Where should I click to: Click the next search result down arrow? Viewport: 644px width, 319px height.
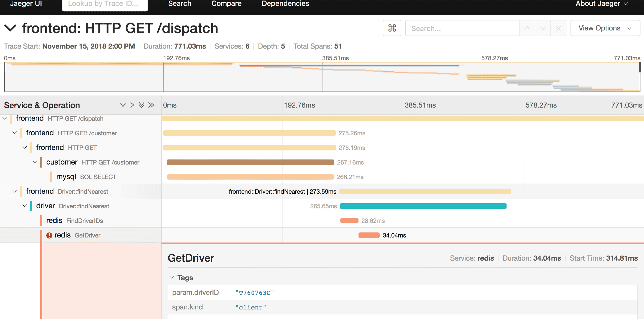pyautogui.click(x=543, y=28)
